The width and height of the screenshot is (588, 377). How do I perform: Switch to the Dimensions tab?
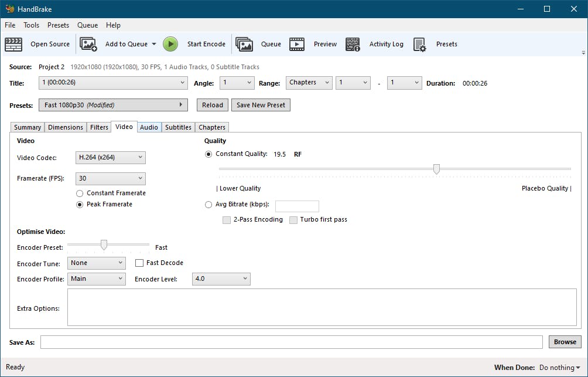coord(66,127)
